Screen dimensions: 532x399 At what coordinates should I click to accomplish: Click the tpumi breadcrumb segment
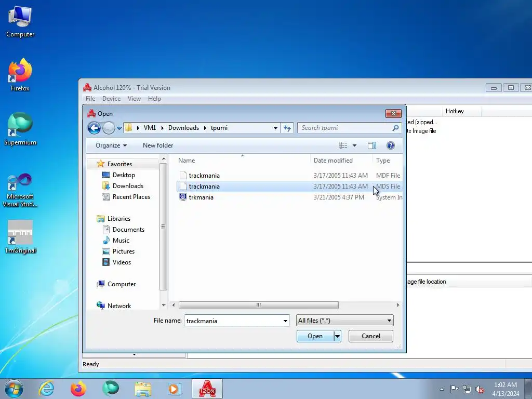coord(219,128)
